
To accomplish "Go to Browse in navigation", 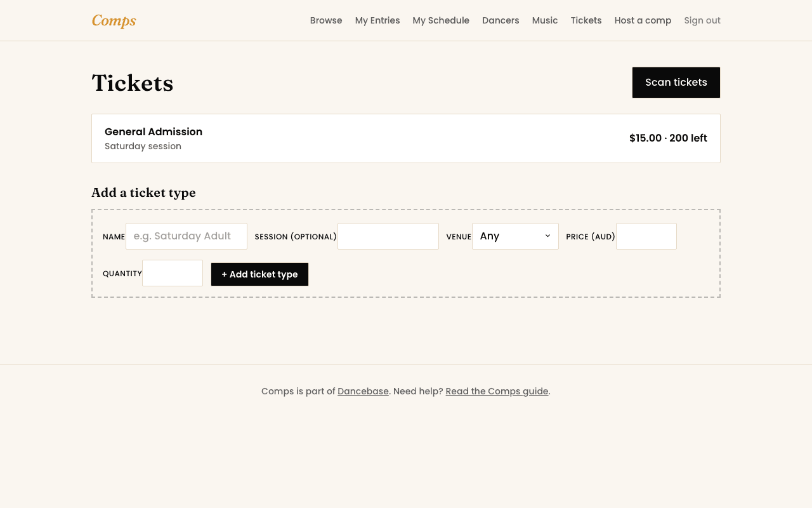I will (x=326, y=20).
